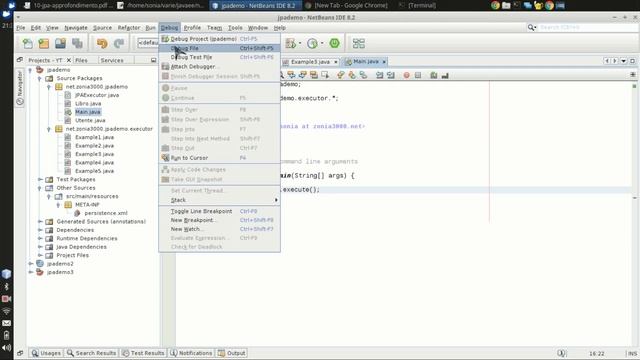
Task: Choose New Breakpoint entry
Action: 219,220
